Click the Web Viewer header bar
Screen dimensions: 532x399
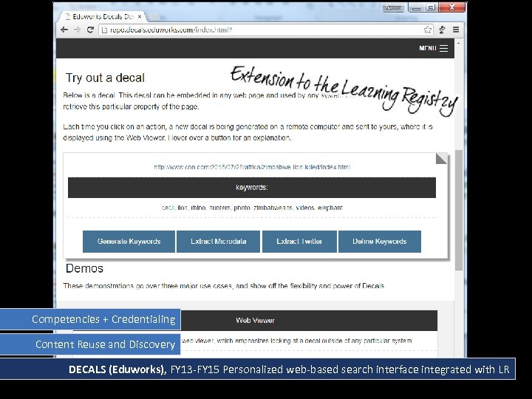(255, 320)
